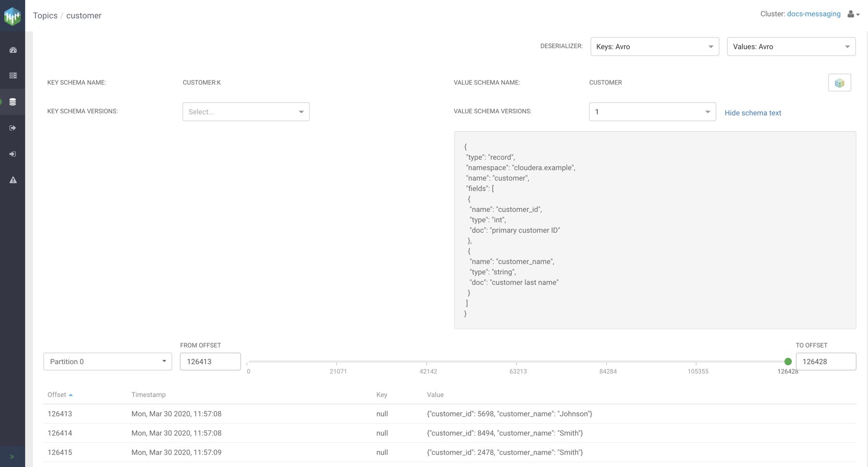Image resolution: width=868 pixels, height=467 pixels.
Task: Expand the Key Schema Versions select box
Action: 246,112
